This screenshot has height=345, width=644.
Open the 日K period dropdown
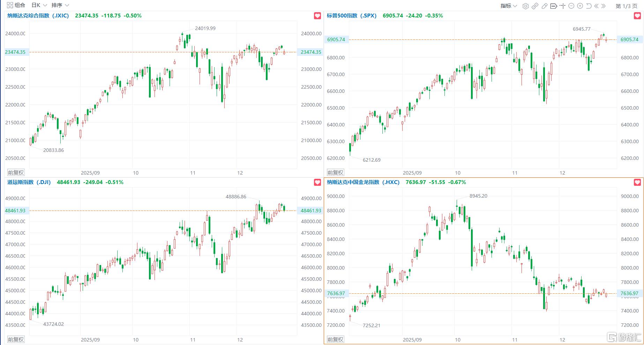click(x=39, y=5)
